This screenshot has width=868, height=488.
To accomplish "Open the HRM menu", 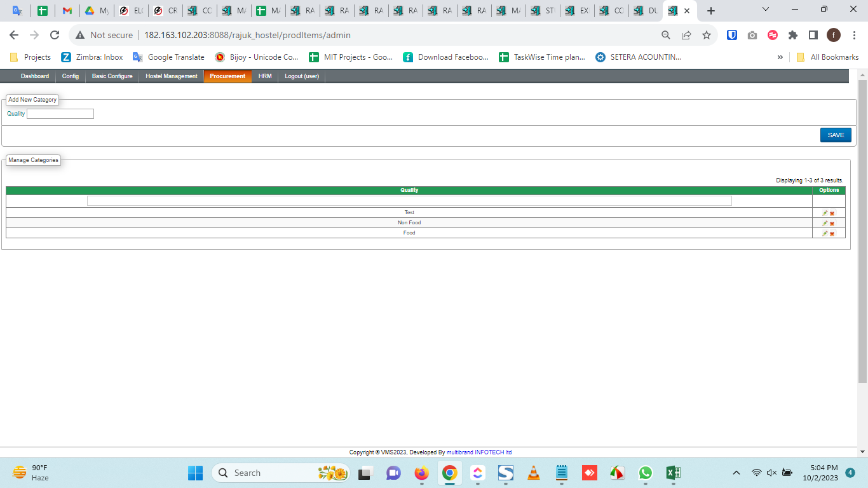I will pos(265,76).
